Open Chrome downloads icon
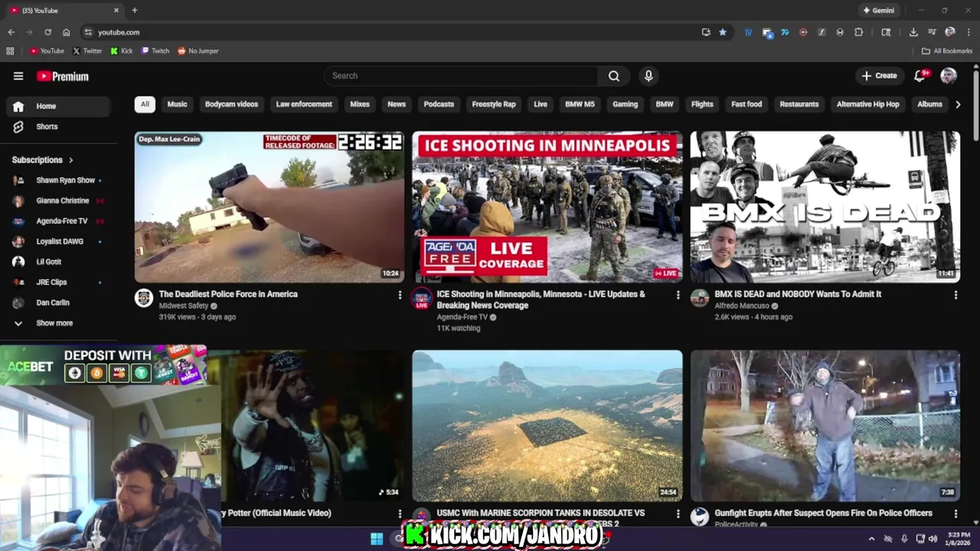 click(x=913, y=32)
